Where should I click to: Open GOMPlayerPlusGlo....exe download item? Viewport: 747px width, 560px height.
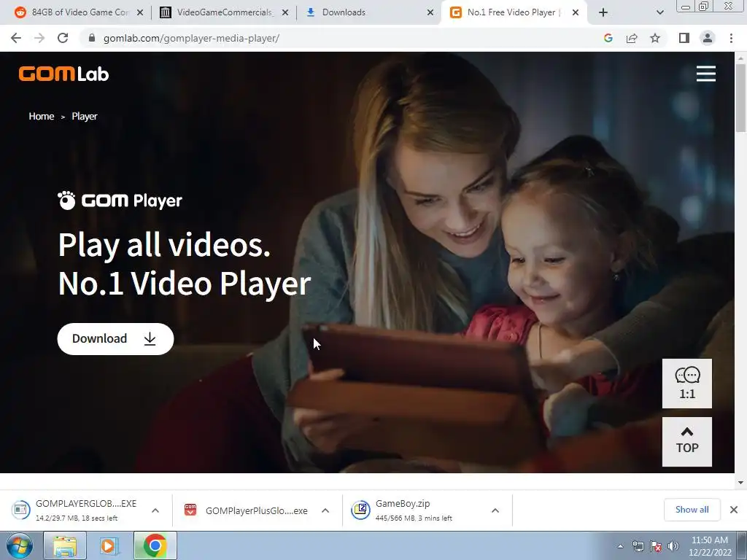click(x=247, y=510)
